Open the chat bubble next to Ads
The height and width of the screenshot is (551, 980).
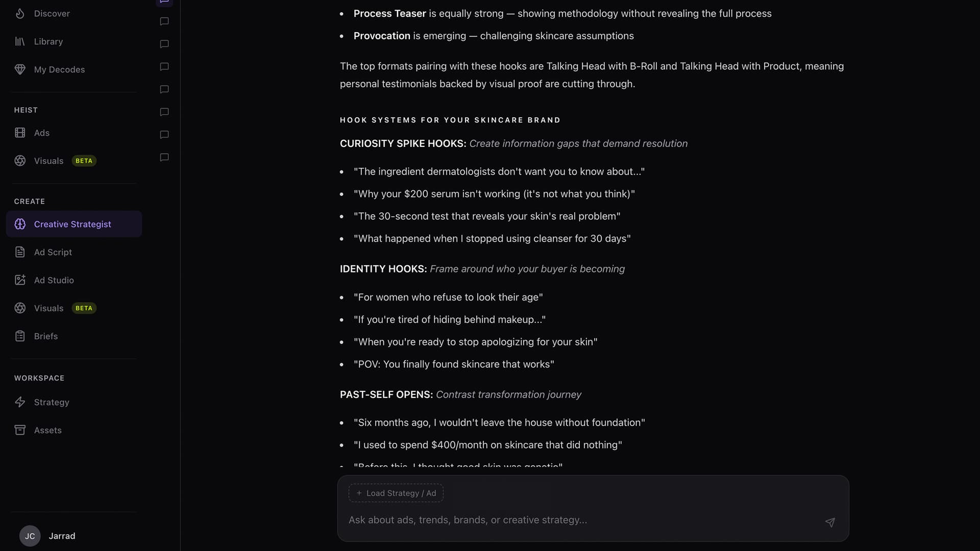(x=164, y=135)
